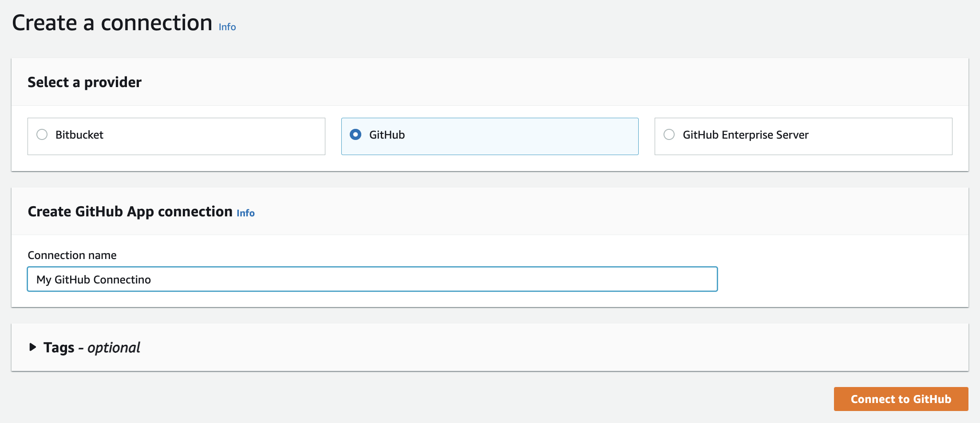980x423 pixels.
Task: Expand the Tags optional section
Action: (32, 347)
